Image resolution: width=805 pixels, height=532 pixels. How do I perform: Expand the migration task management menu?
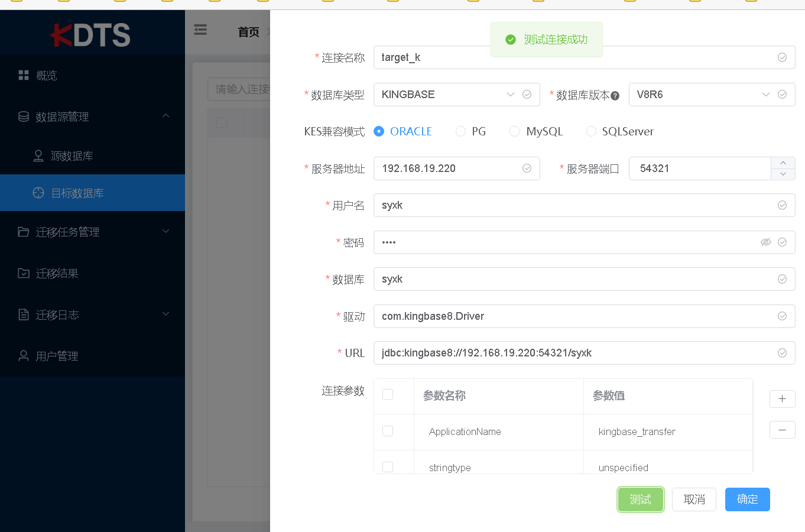point(166,231)
